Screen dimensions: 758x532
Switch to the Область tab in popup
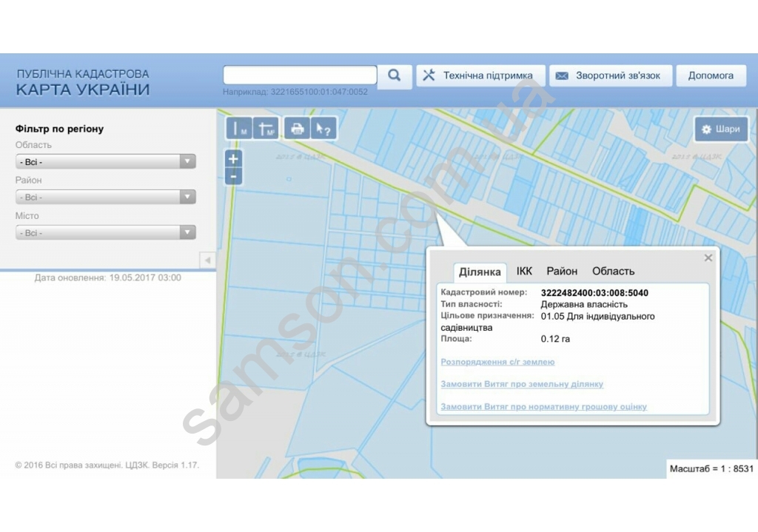[613, 271]
